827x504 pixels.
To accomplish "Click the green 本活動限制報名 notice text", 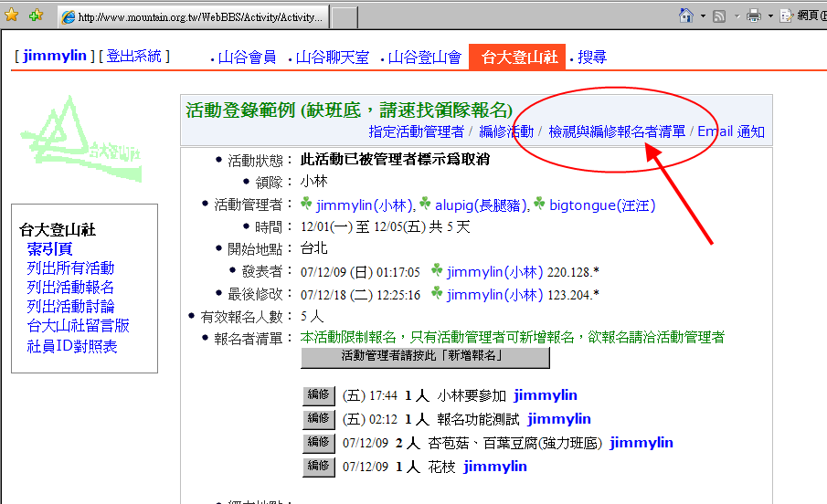I will [x=513, y=337].
